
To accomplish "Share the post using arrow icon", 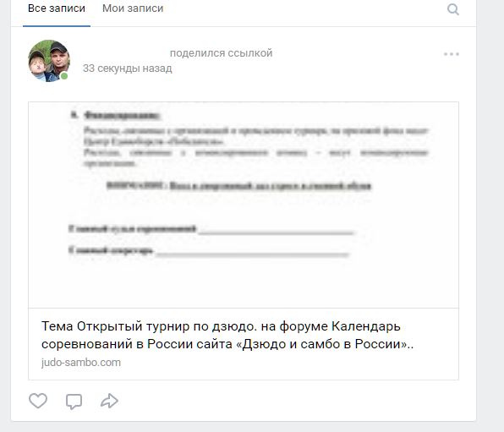I will point(109,401).
